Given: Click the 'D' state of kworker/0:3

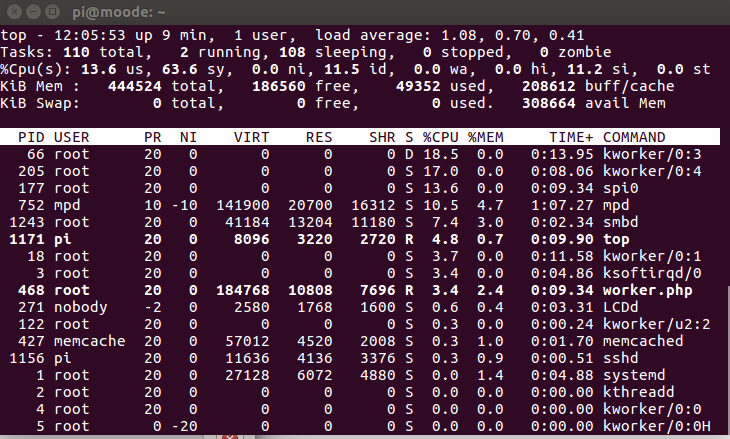Looking at the screenshot, I should [x=409, y=154].
